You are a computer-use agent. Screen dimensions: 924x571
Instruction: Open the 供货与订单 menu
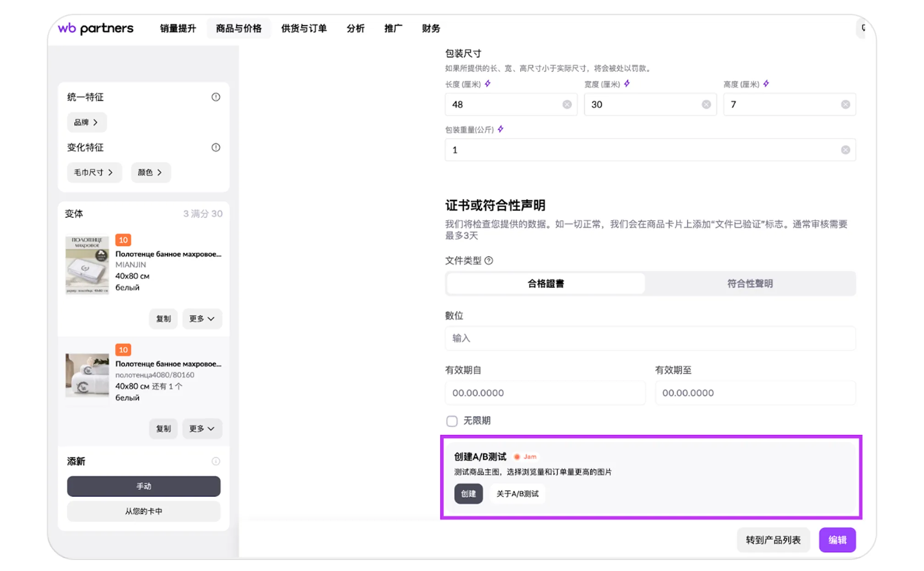point(304,28)
